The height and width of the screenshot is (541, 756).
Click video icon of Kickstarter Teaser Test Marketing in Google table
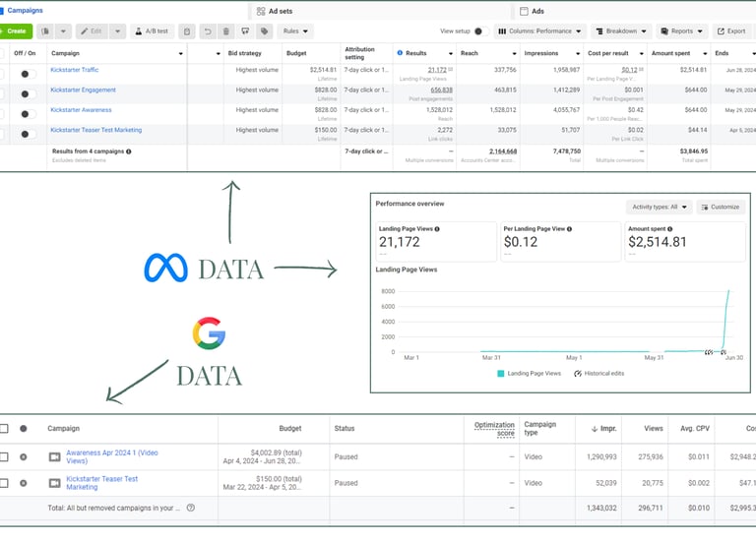[55, 483]
